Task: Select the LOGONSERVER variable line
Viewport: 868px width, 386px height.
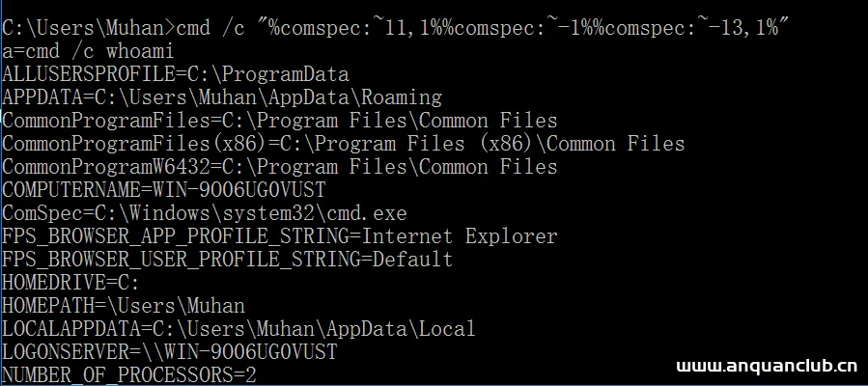Action: [170, 352]
